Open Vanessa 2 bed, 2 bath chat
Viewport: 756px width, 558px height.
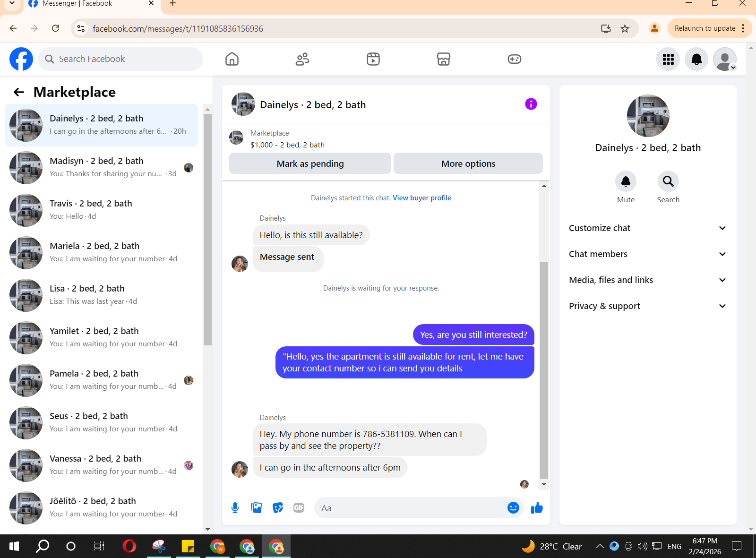(102, 465)
